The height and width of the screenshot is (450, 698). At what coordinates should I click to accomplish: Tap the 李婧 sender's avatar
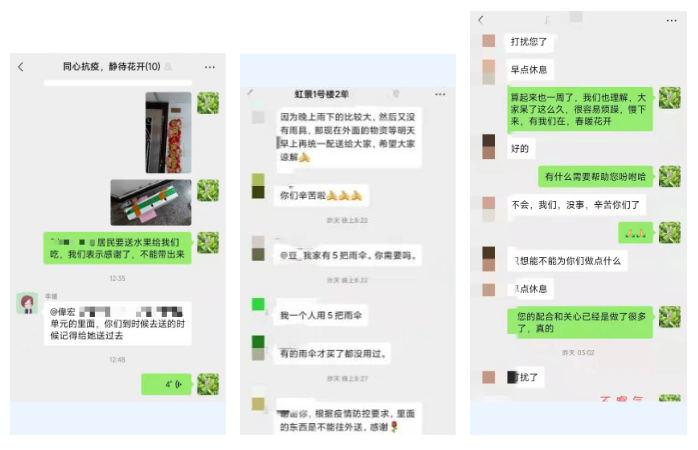click(27, 304)
